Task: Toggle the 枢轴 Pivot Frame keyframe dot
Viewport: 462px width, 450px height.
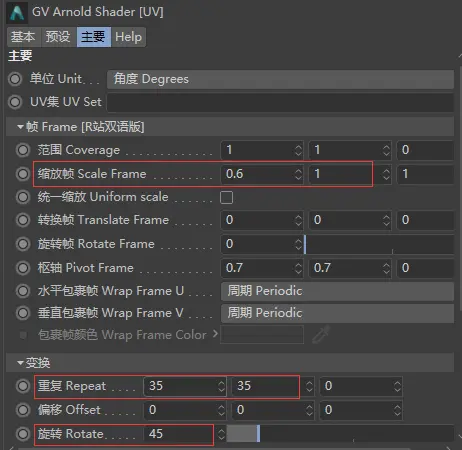Action: [x=23, y=268]
